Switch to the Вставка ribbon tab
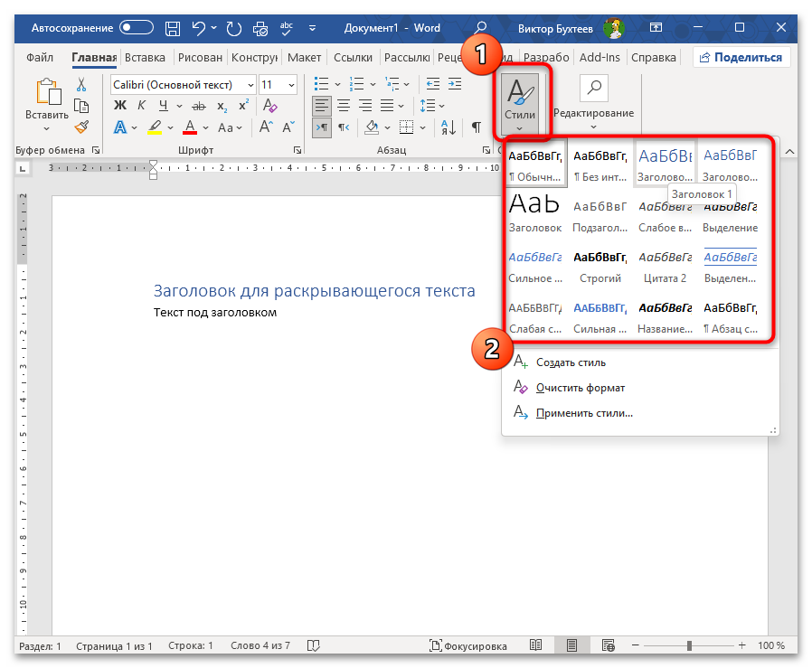Image resolution: width=812 pixels, height=668 pixels. point(145,58)
